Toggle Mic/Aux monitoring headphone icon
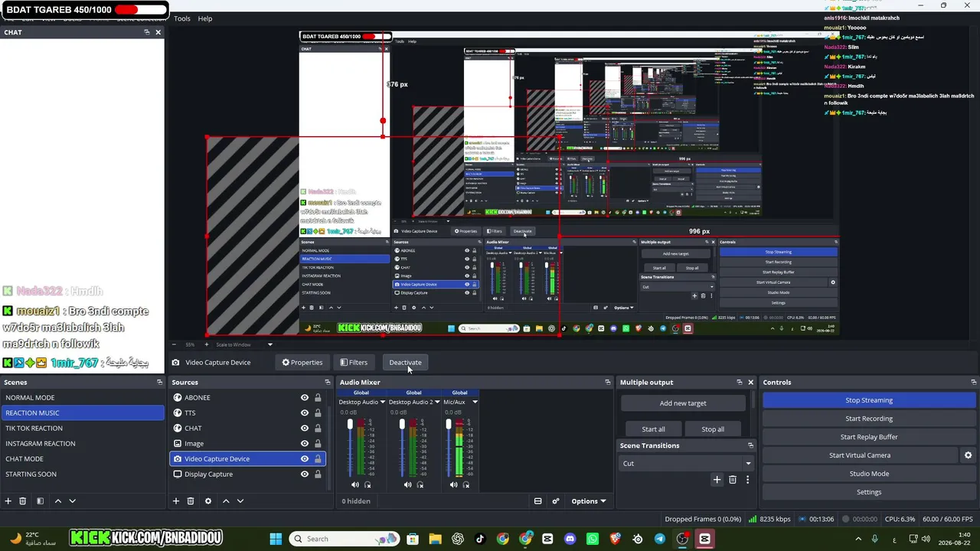 (x=466, y=484)
